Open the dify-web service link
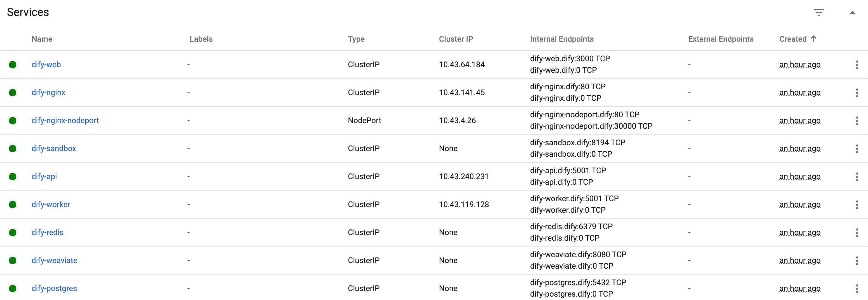This screenshot has height=300, width=868. pyautogui.click(x=46, y=64)
